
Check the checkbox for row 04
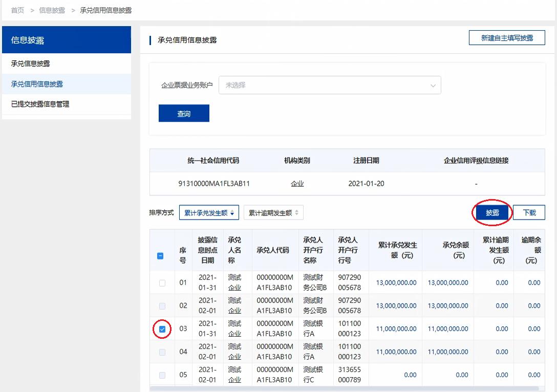162,352
